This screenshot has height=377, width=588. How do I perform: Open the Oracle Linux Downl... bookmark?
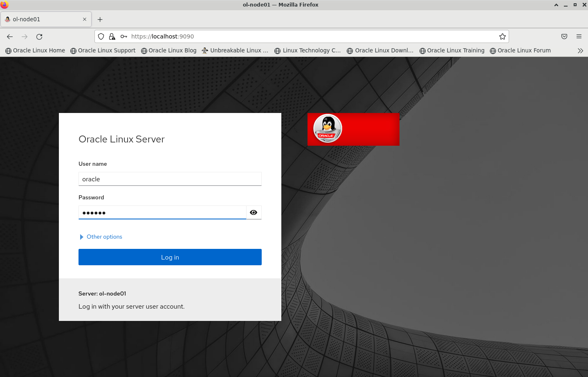point(380,50)
